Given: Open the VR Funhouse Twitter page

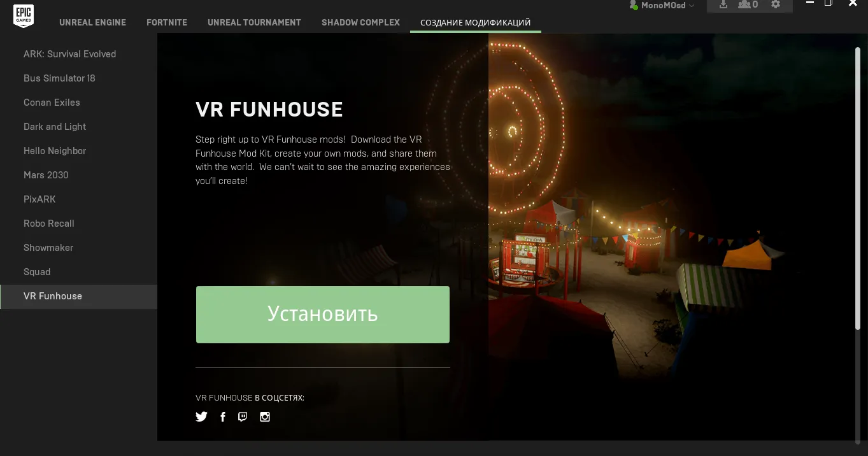Looking at the screenshot, I should click(201, 417).
